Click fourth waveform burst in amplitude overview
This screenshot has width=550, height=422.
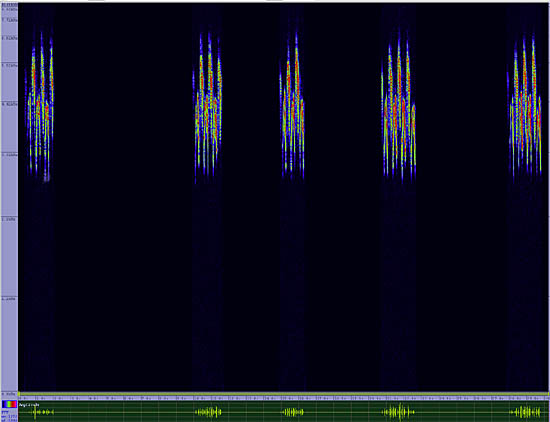tap(399, 412)
